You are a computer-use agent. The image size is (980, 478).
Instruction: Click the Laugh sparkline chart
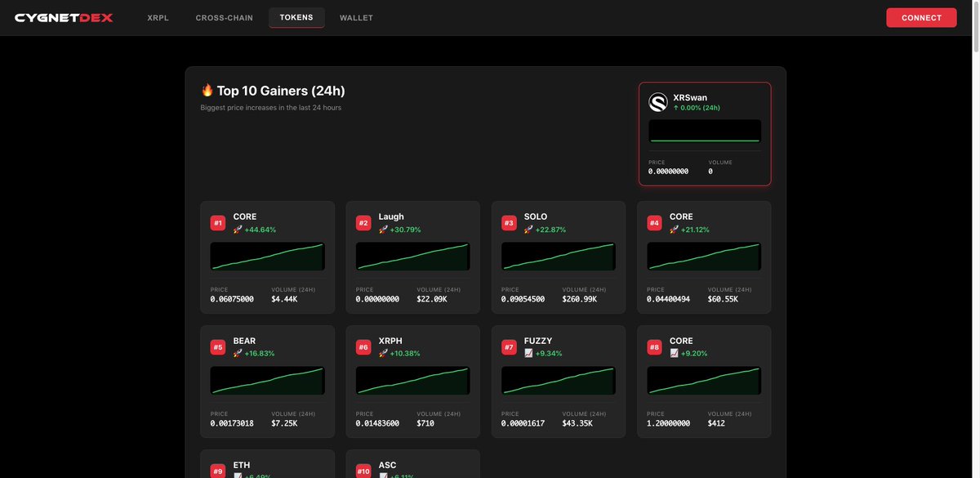pos(413,256)
